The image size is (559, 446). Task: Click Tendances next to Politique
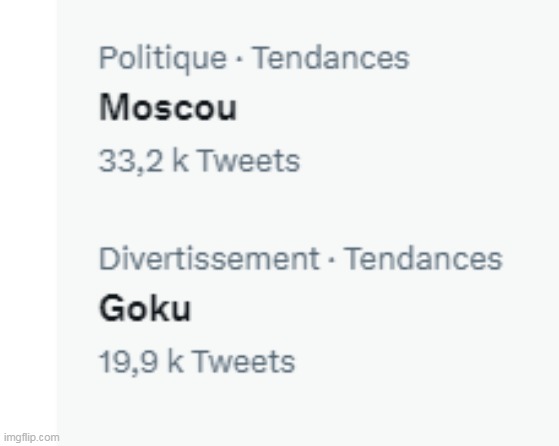(331, 58)
